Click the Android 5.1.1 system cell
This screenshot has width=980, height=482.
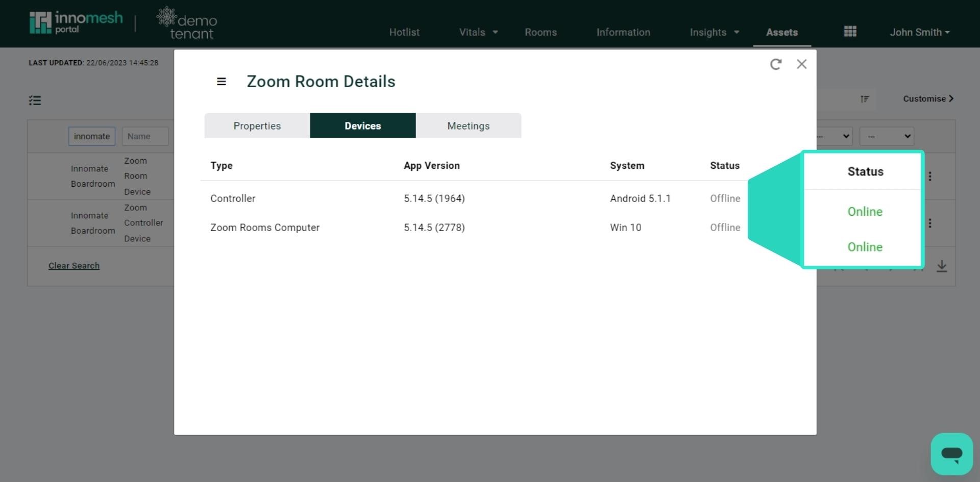640,198
